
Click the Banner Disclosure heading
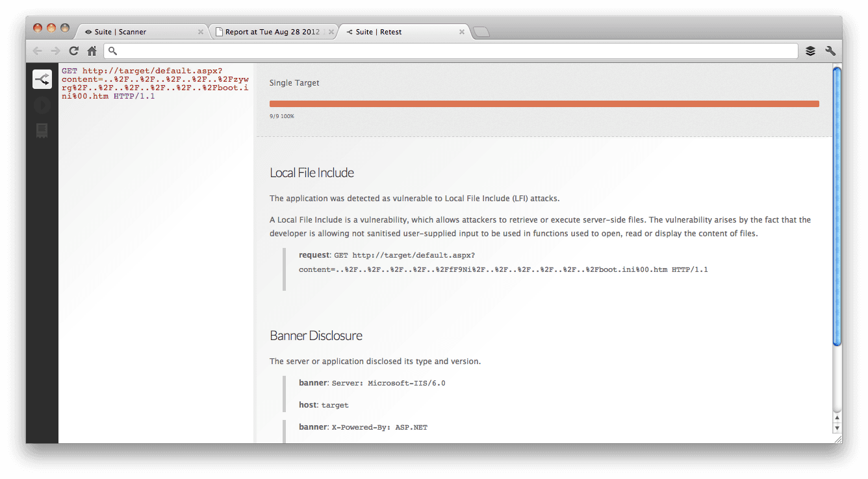click(x=316, y=336)
